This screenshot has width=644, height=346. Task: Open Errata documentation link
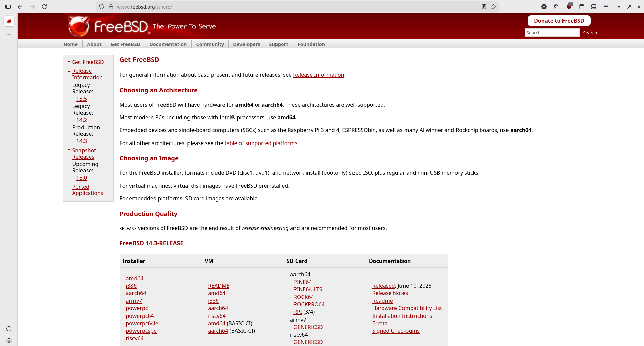click(x=380, y=323)
